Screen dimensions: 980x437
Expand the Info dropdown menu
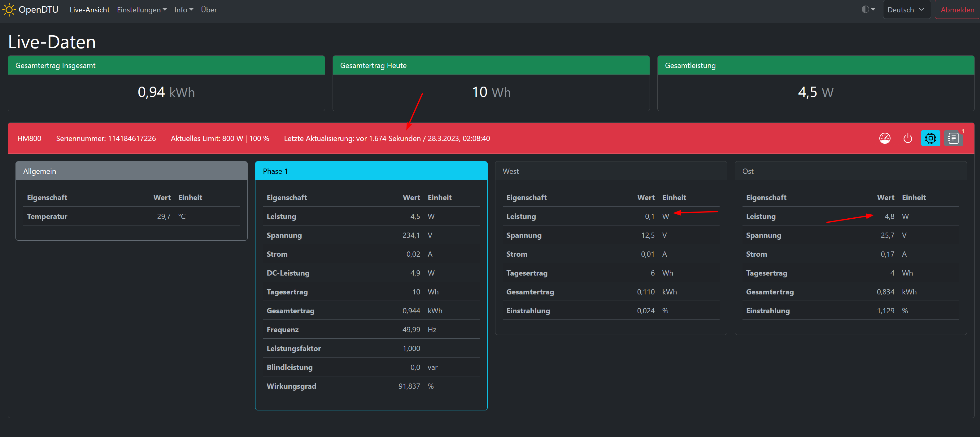tap(183, 10)
